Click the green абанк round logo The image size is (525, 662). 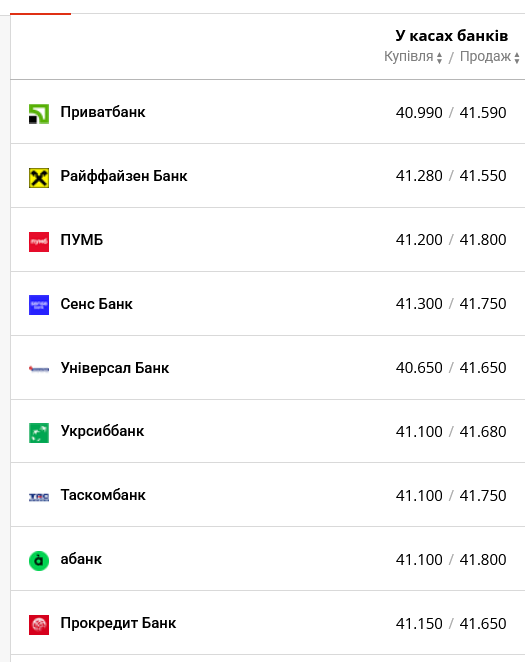point(39,561)
